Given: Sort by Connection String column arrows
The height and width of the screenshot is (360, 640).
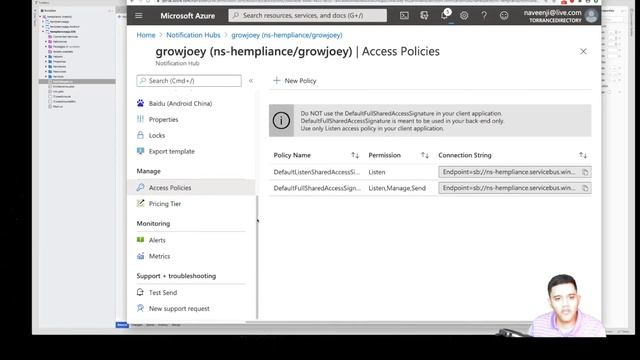Looking at the screenshot, I should coord(583,155).
